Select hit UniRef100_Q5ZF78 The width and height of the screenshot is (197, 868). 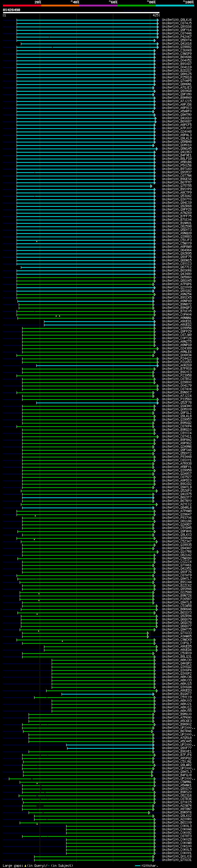click(177, 403)
